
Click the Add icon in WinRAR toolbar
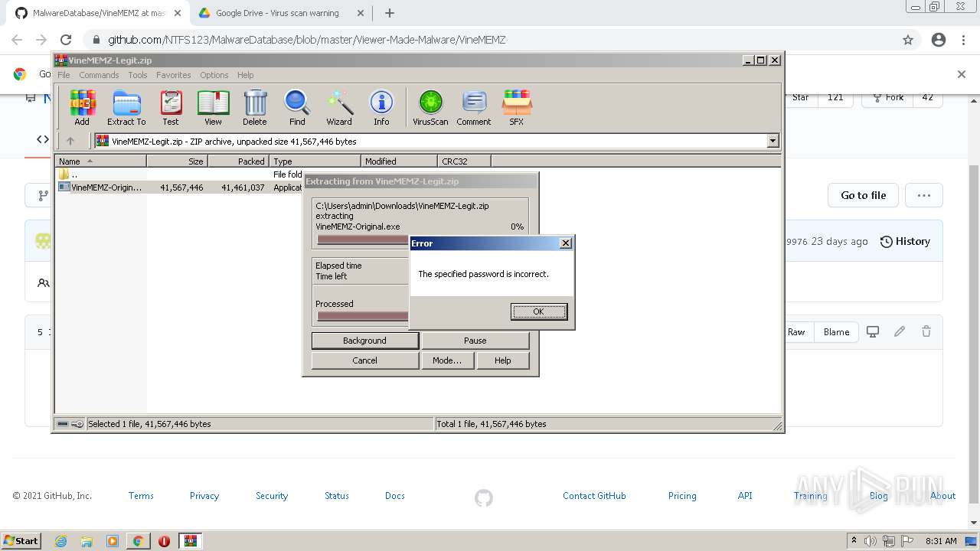coord(82,107)
